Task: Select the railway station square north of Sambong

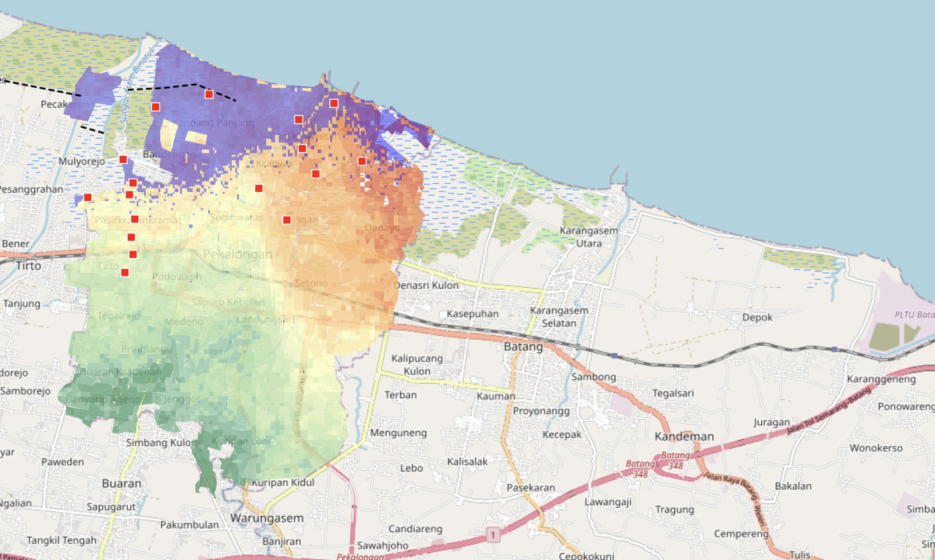Action: click(x=614, y=356)
